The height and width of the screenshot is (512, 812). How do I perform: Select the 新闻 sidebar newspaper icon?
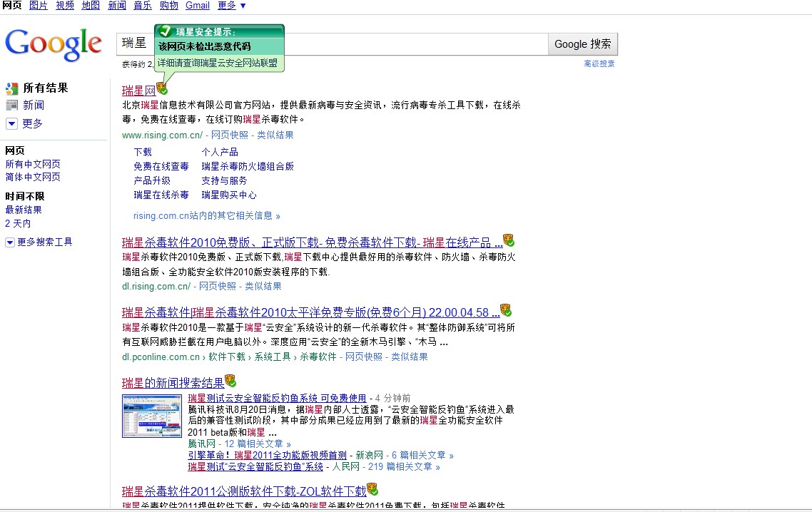12,106
